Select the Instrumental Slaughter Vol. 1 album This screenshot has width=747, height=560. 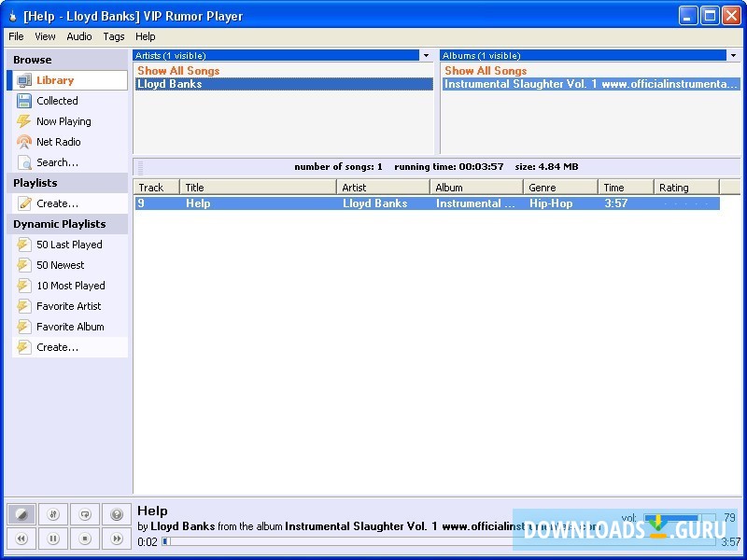[x=591, y=84]
